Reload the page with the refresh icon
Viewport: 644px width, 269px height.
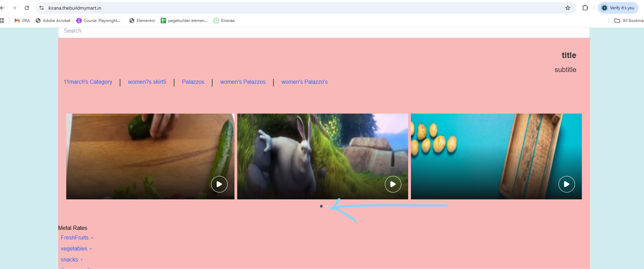27,8
